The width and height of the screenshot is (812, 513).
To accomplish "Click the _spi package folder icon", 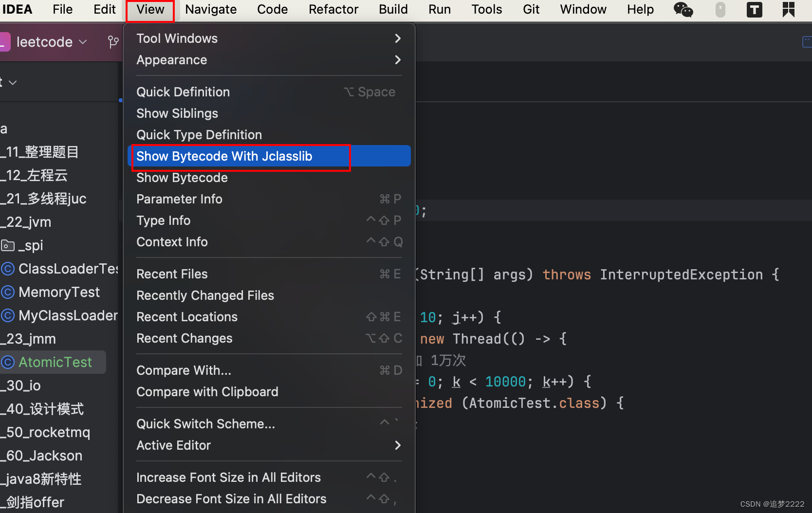I will click(x=7, y=245).
